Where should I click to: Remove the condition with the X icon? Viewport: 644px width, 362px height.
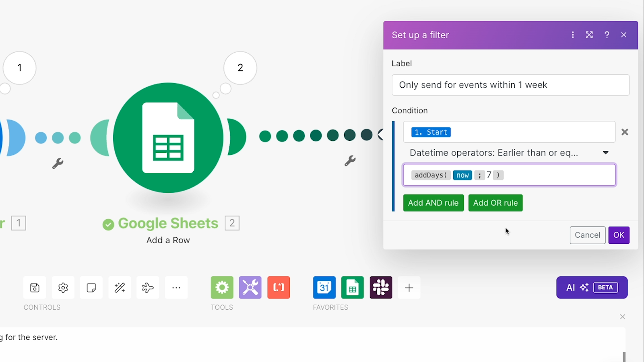(625, 132)
